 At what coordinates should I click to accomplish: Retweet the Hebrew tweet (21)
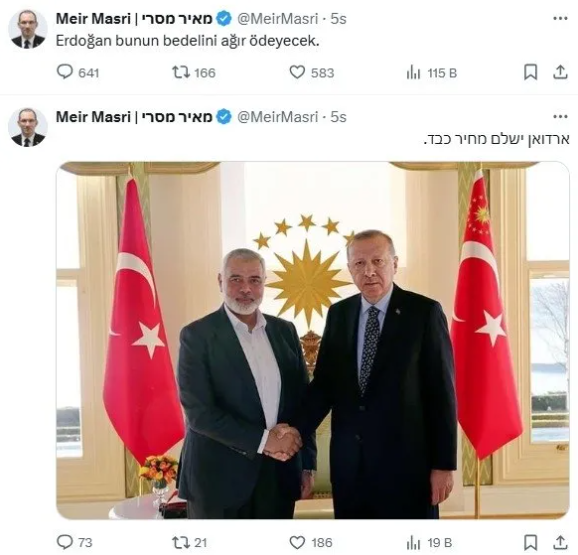[x=189, y=542]
